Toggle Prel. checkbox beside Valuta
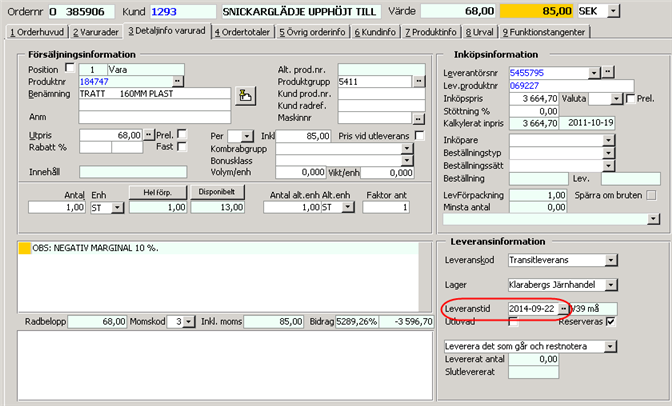The image size is (672, 406). point(630,99)
